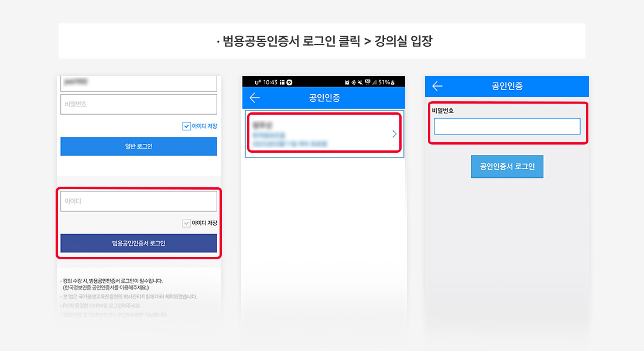Tap the back arrow on the password-screen header
The image size is (644, 357).
(437, 86)
